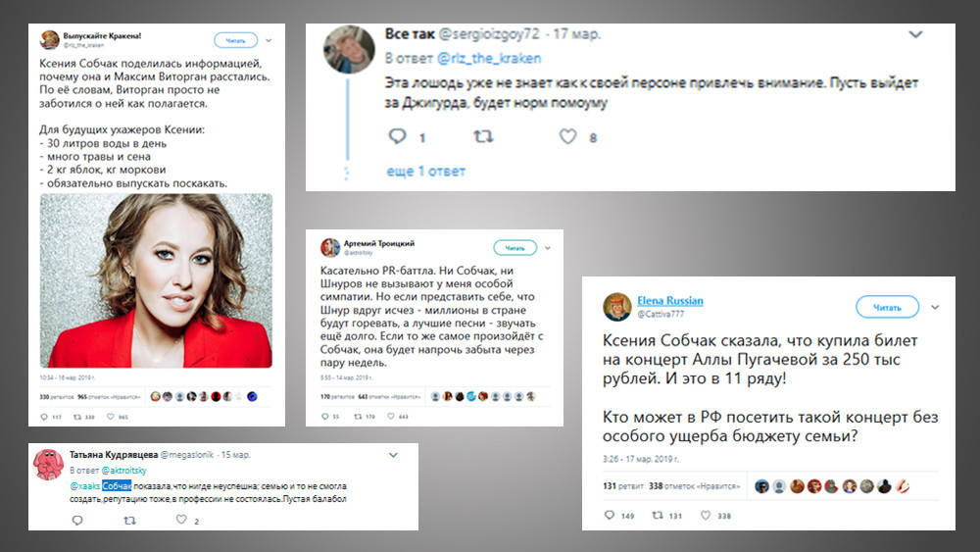
Task: Retweet the Kraken tweet with 330 retweets
Action: click(x=77, y=417)
